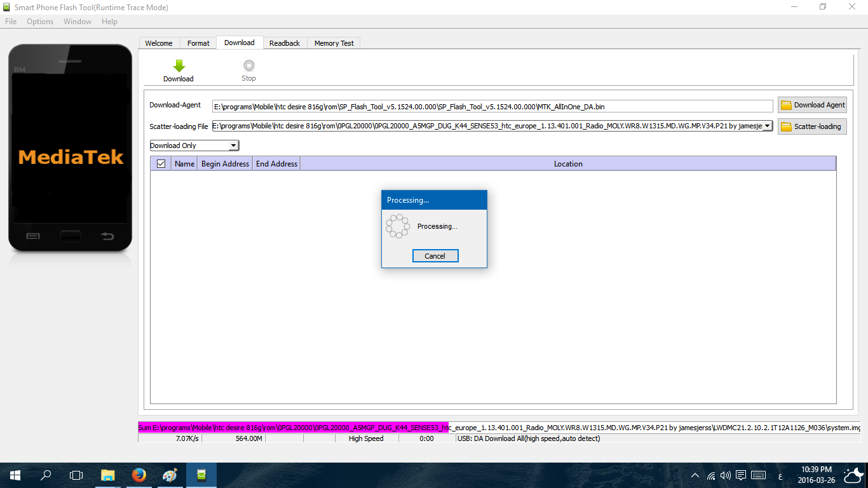Click the touch keyboard tray icon
The height and width of the screenshot is (488, 868).
758,475
